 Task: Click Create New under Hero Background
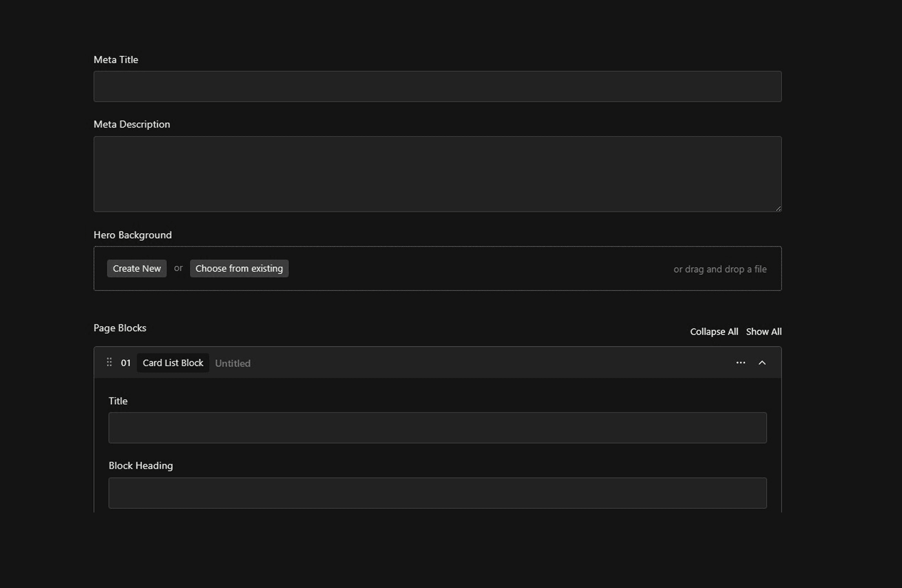tap(137, 268)
